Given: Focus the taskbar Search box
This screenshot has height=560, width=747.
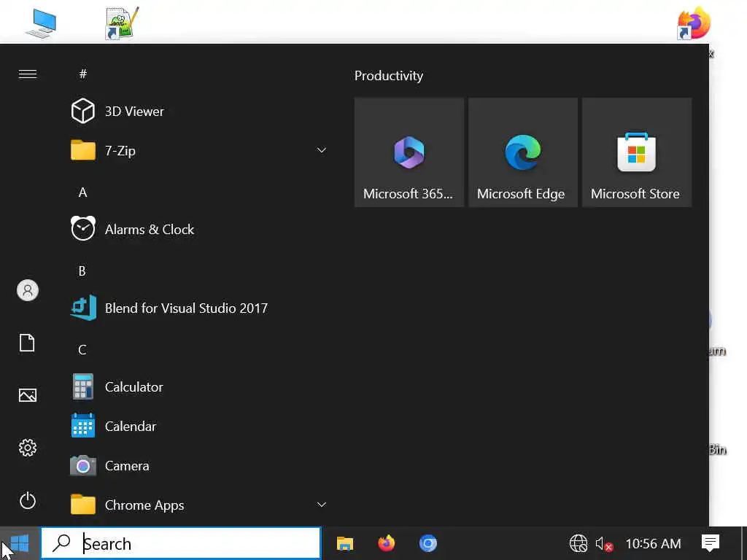Looking at the screenshot, I should [181, 543].
